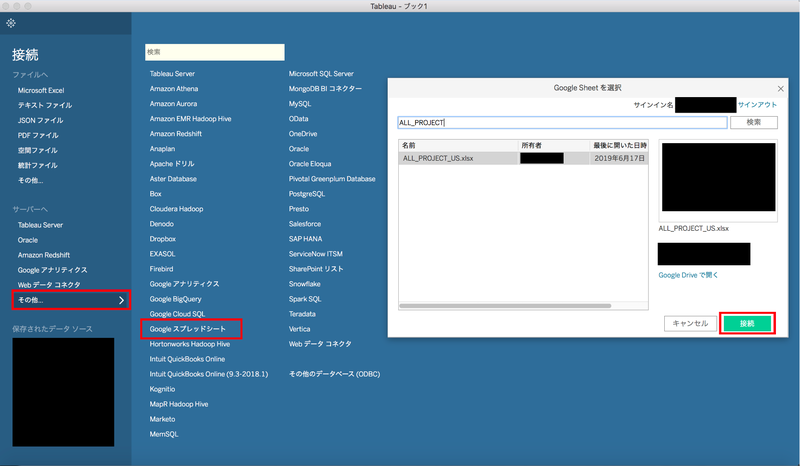Select Google Cloud SQL connector
The image size is (800, 466).
click(177, 314)
